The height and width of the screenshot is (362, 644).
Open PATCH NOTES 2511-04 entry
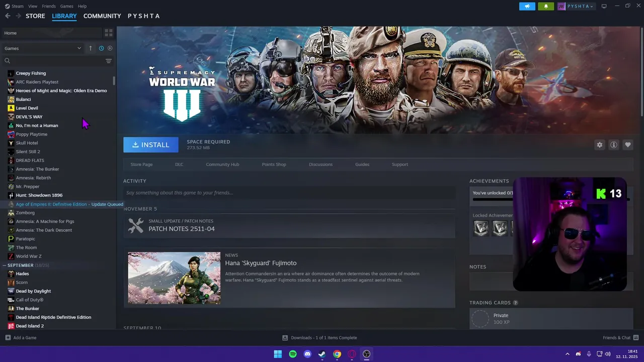coord(289,225)
